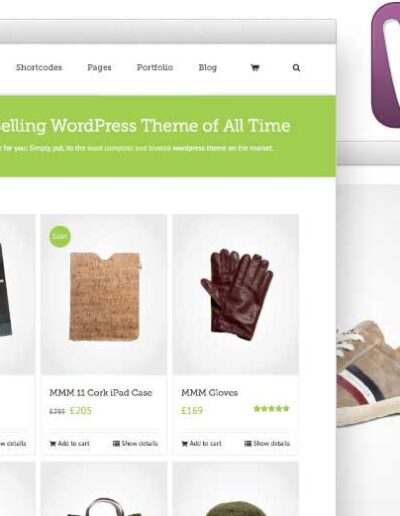This screenshot has width=400, height=516.
Task: Click cart icon under MMM Gloves
Action: tap(184, 443)
